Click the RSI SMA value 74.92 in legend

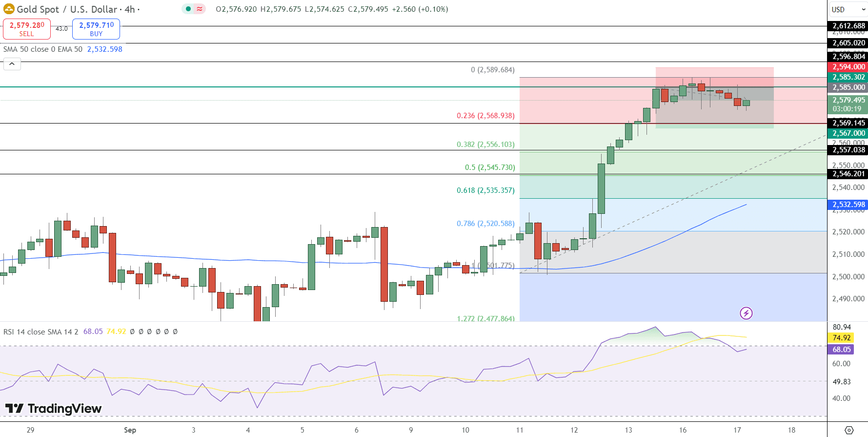(117, 332)
